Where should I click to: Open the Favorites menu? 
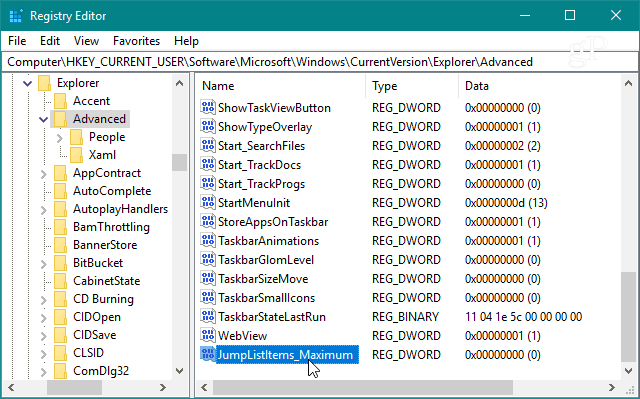(x=136, y=41)
